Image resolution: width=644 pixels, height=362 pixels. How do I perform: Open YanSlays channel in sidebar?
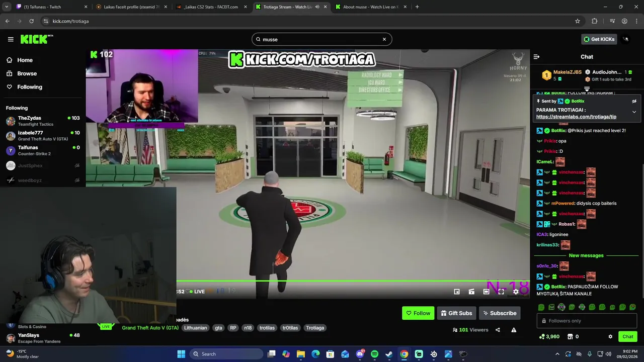(x=43, y=338)
